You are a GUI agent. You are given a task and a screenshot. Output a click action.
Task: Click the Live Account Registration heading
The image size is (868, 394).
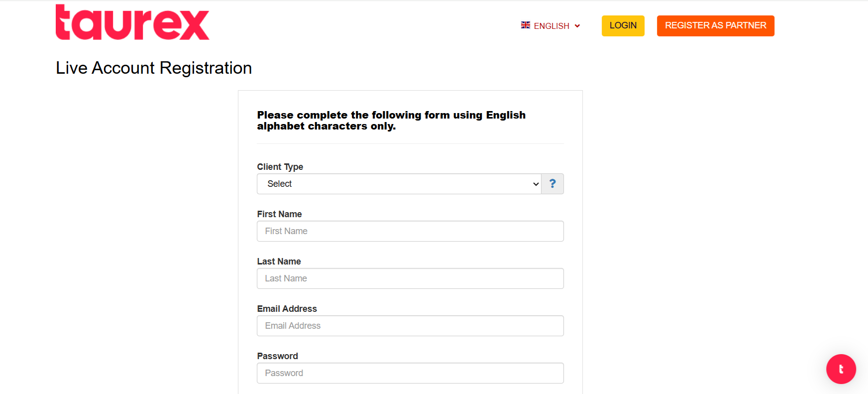pos(154,68)
